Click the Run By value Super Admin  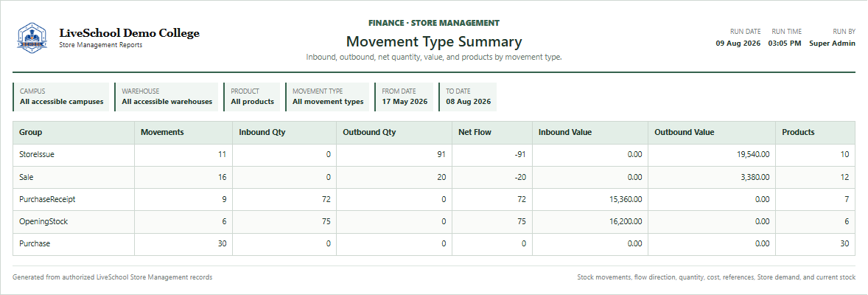coord(832,44)
